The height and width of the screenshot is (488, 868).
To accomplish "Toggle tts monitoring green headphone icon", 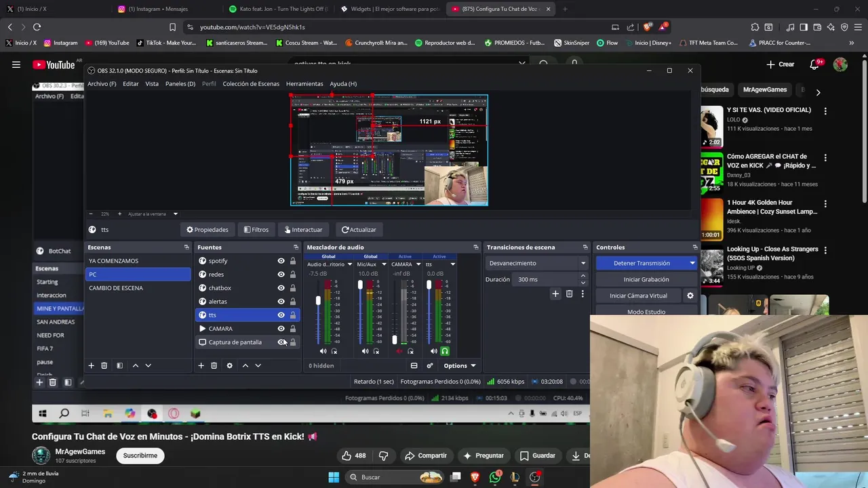I will point(445,351).
